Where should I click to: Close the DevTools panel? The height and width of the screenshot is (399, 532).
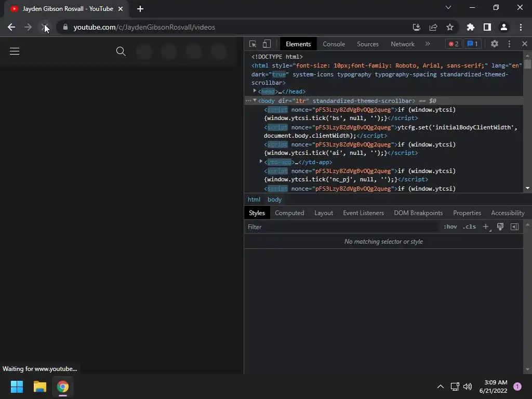tap(525, 44)
